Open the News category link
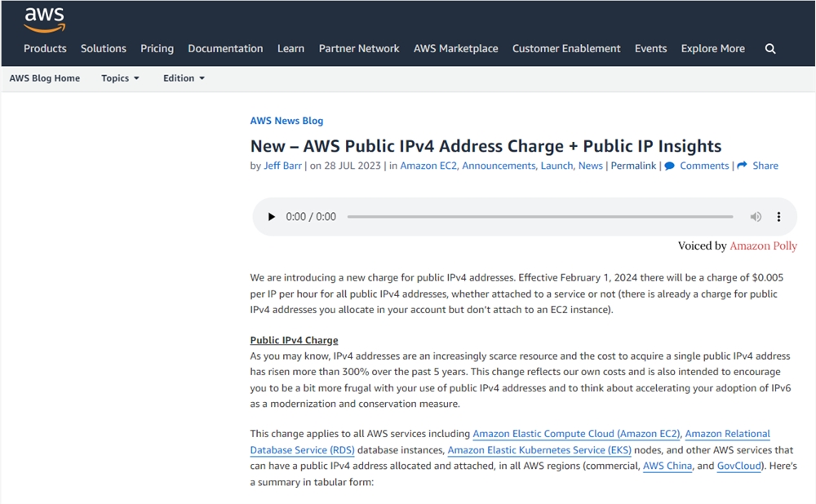The width and height of the screenshot is (816, 504). (x=591, y=166)
